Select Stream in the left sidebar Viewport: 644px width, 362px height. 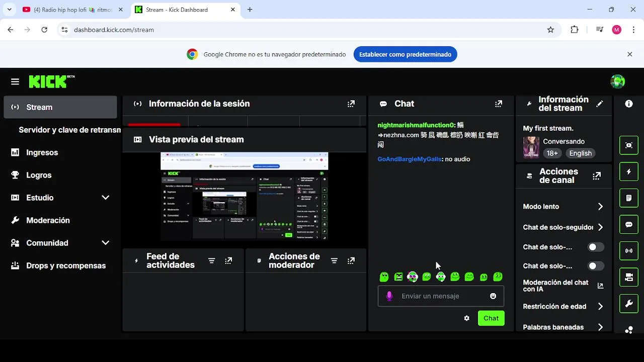point(60,107)
